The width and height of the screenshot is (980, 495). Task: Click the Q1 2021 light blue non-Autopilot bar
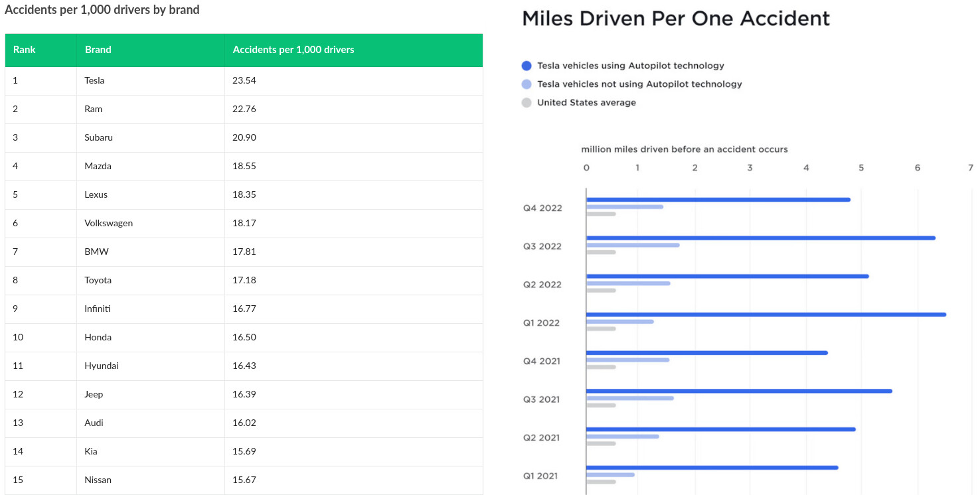tap(610, 475)
